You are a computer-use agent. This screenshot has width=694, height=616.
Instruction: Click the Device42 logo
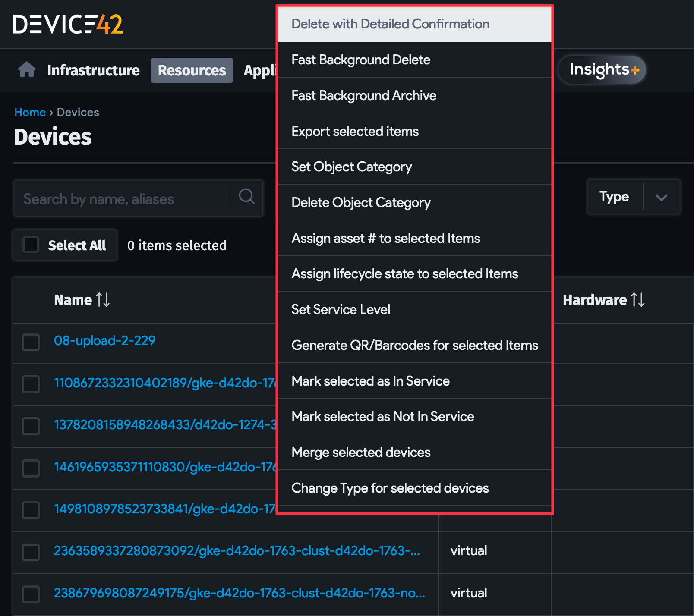click(x=67, y=25)
